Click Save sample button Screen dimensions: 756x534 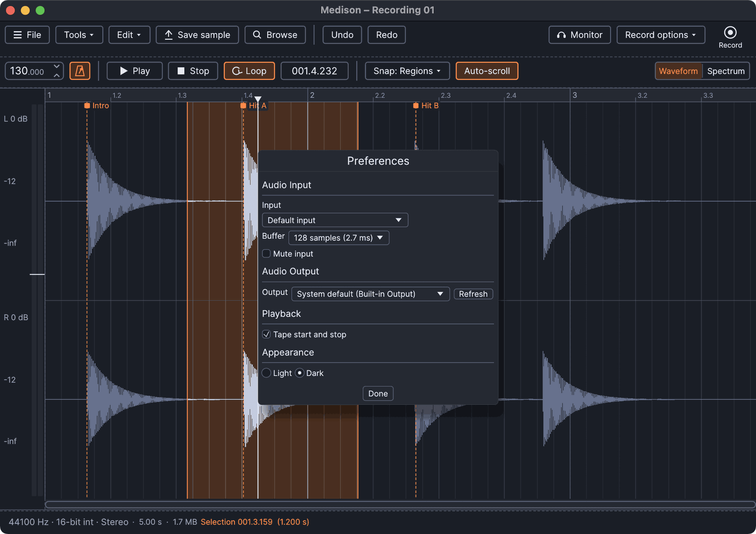tap(197, 35)
